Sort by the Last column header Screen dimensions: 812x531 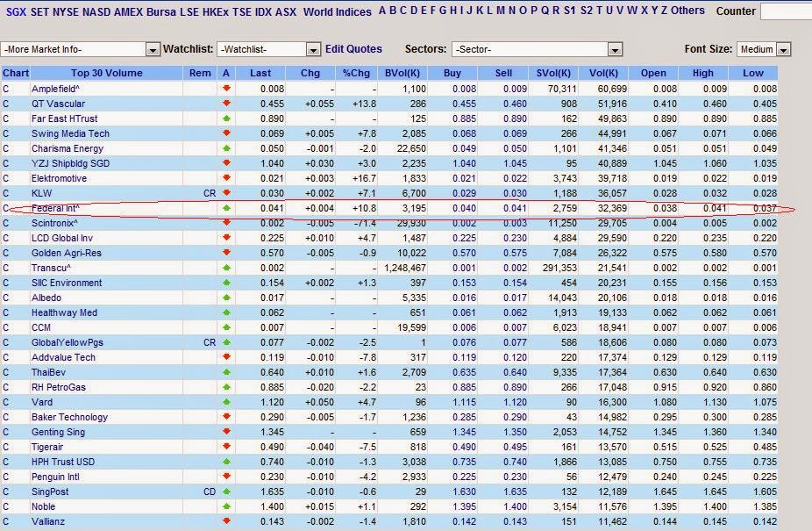(260, 73)
